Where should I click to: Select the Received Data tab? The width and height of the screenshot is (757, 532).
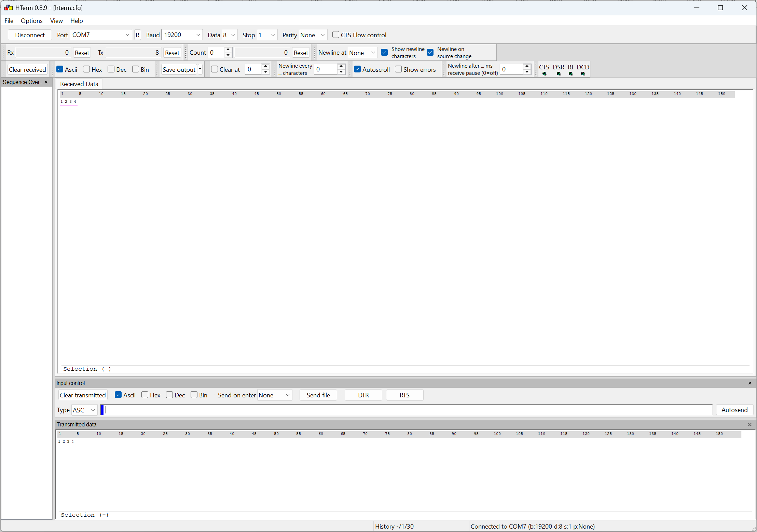[79, 84]
